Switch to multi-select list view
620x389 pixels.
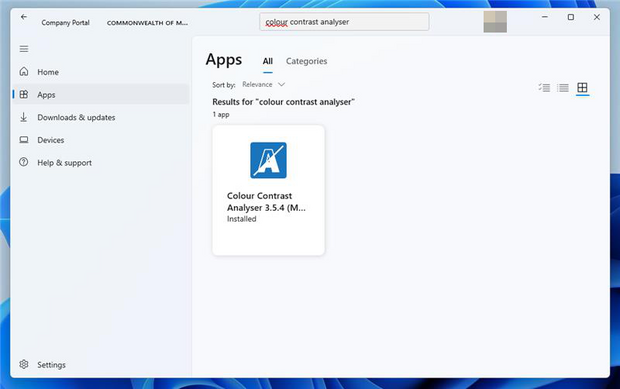click(544, 87)
